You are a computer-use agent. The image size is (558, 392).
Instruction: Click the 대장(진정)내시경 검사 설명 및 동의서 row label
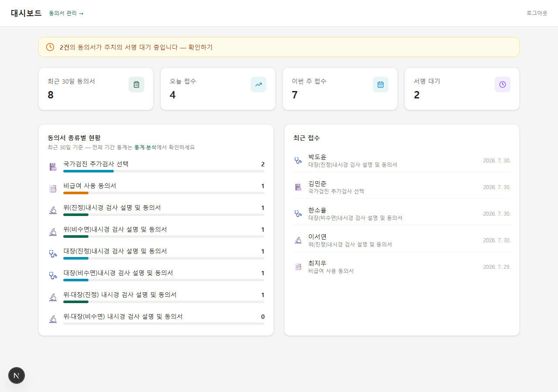(x=115, y=251)
